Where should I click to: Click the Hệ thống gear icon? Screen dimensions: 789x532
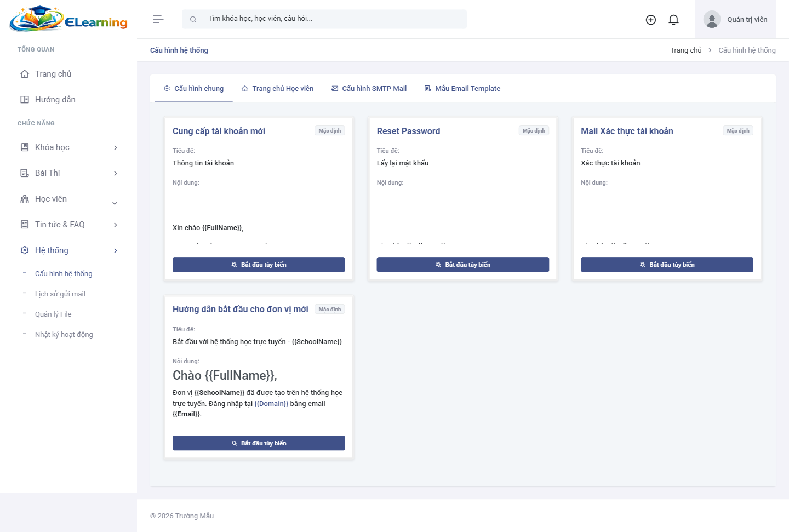(25, 250)
